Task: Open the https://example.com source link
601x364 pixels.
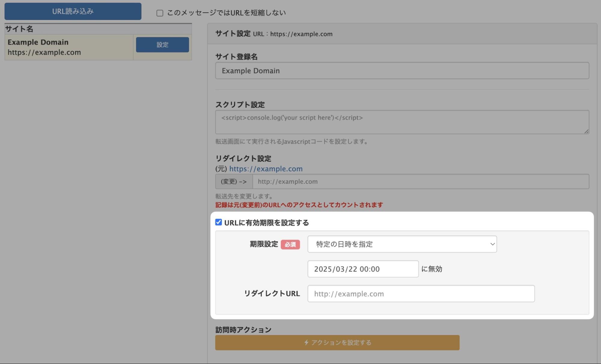Action: pos(265,168)
